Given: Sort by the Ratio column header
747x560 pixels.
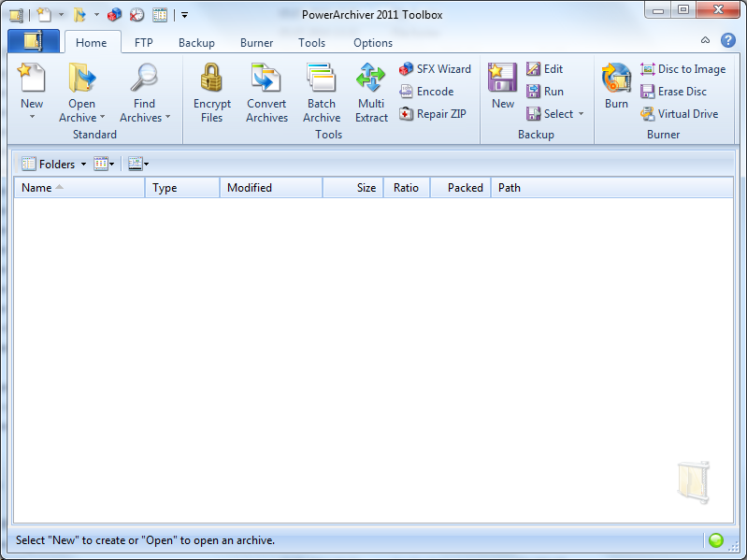Looking at the screenshot, I should pos(407,188).
